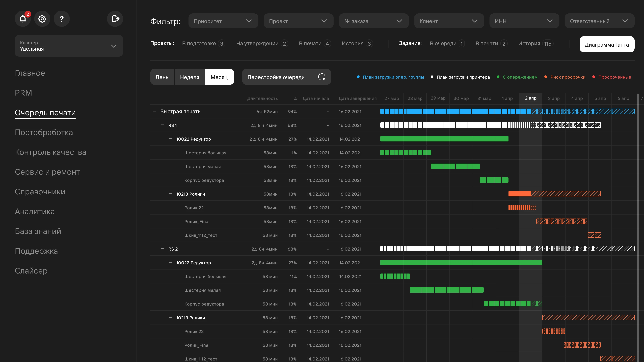Open База знаний section
Image resolution: width=644 pixels, height=362 pixels.
pos(38,231)
